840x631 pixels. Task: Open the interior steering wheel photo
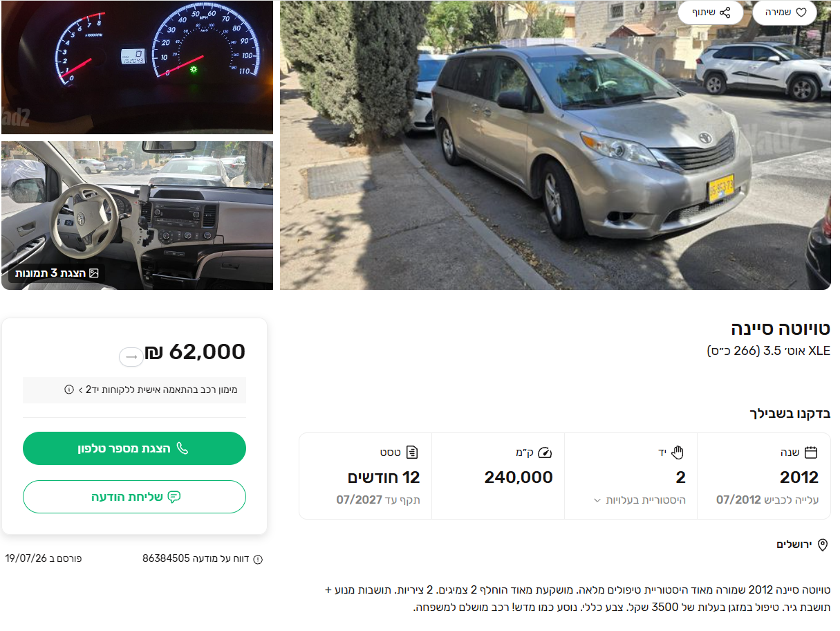[x=137, y=215]
